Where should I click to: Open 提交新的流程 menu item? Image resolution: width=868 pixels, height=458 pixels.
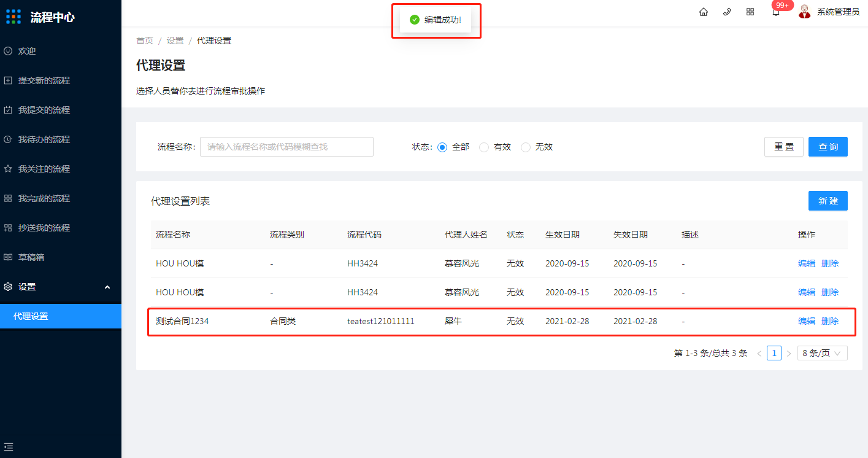[44, 80]
